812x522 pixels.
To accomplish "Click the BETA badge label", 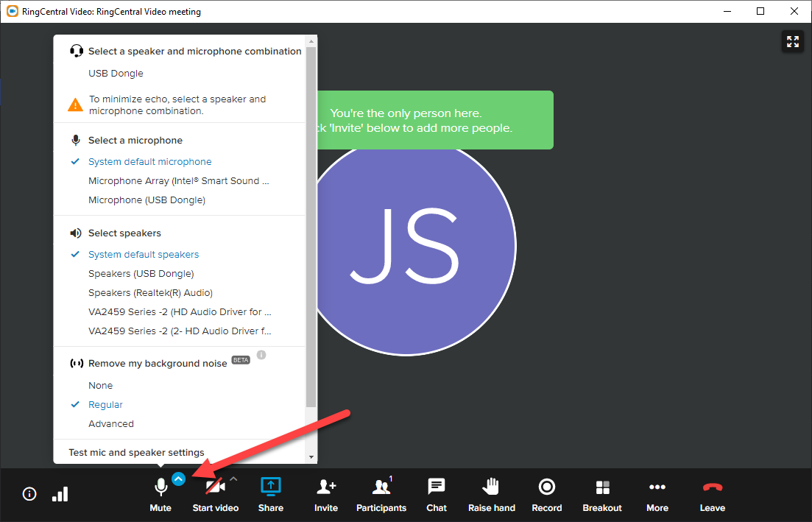I will (240, 360).
